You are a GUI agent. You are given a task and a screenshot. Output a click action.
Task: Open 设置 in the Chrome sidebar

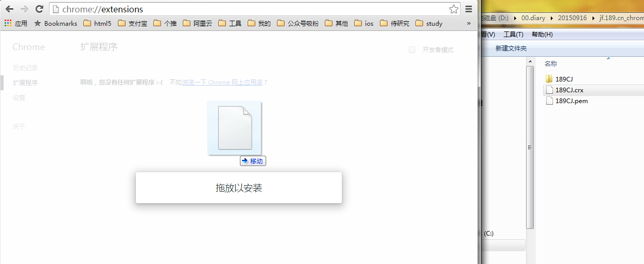coord(19,97)
